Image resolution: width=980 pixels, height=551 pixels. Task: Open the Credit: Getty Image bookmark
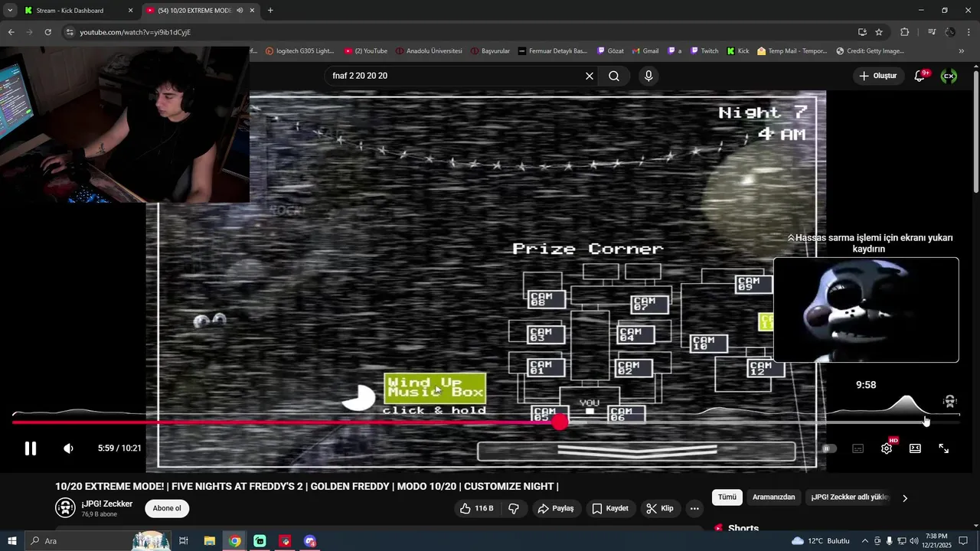[x=871, y=51]
